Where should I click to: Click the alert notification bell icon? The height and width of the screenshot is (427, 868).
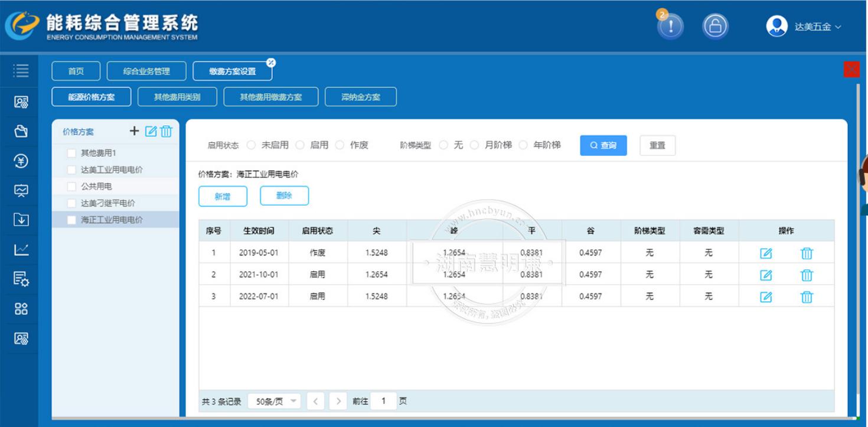pos(670,27)
